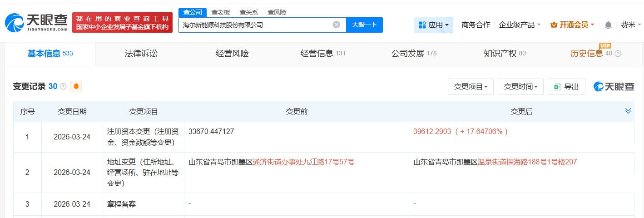Screen dimensions: 644x218
Task: Open the 费米 user account menu
Action: pyautogui.click(x=630, y=25)
